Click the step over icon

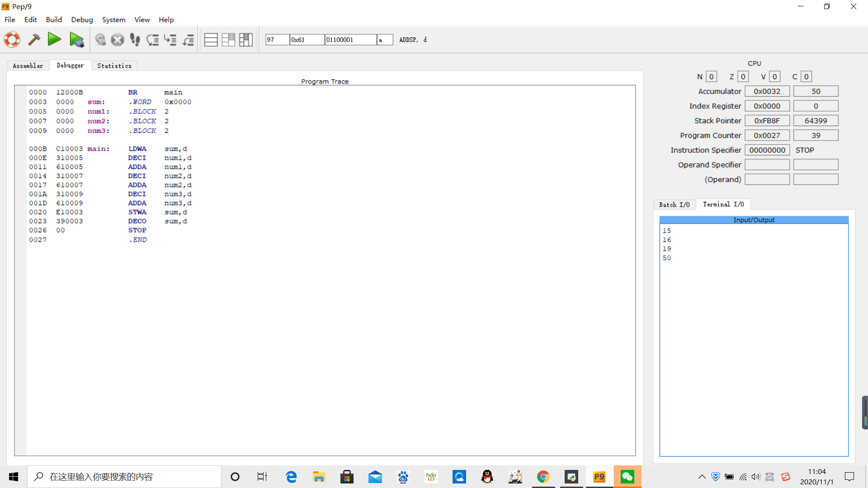153,40
